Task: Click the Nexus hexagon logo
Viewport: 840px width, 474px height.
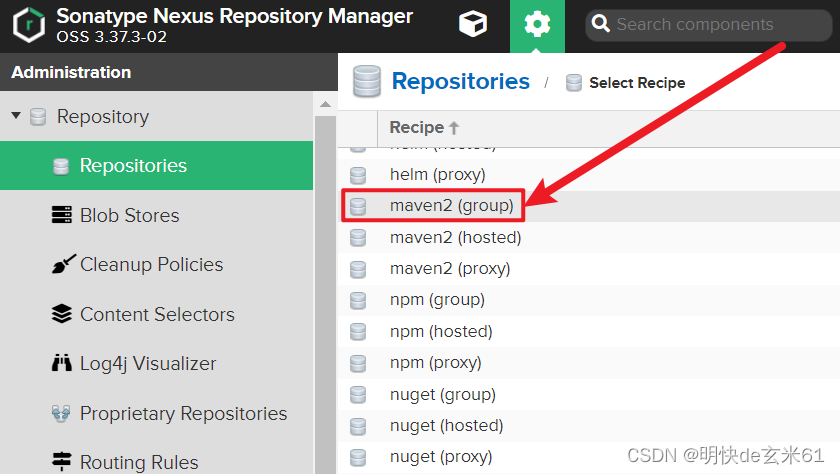Action: 29,25
